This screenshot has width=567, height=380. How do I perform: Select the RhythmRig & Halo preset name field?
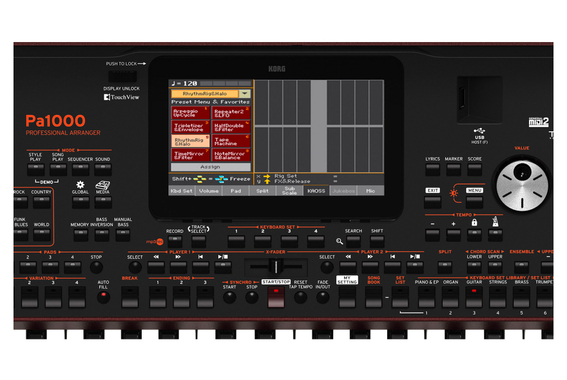tap(205, 94)
